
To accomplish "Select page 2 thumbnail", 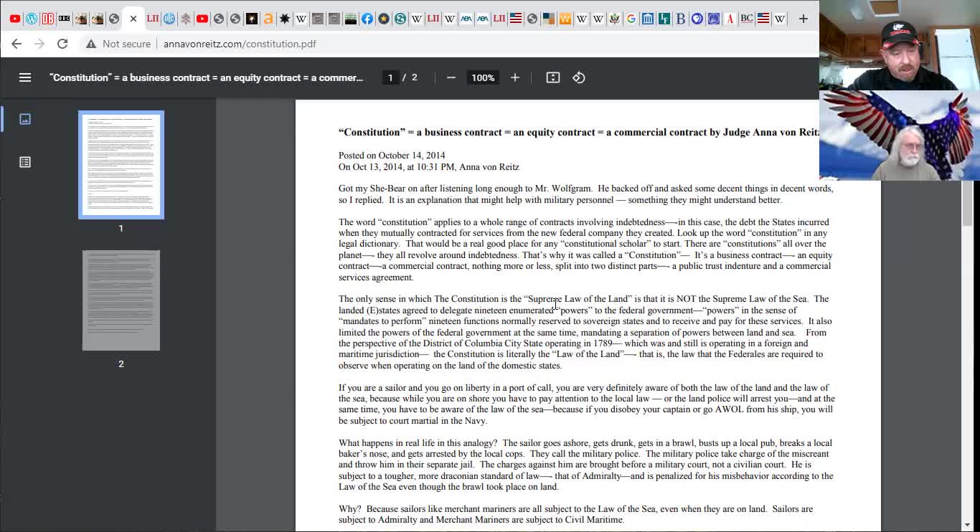I will tap(121, 300).
